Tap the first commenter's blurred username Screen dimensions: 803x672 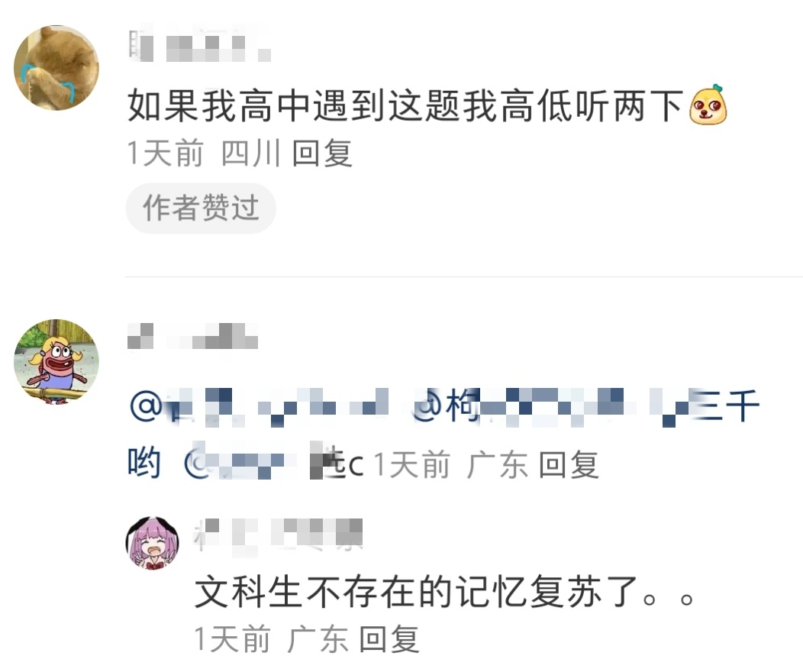pyautogui.click(x=199, y=45)
